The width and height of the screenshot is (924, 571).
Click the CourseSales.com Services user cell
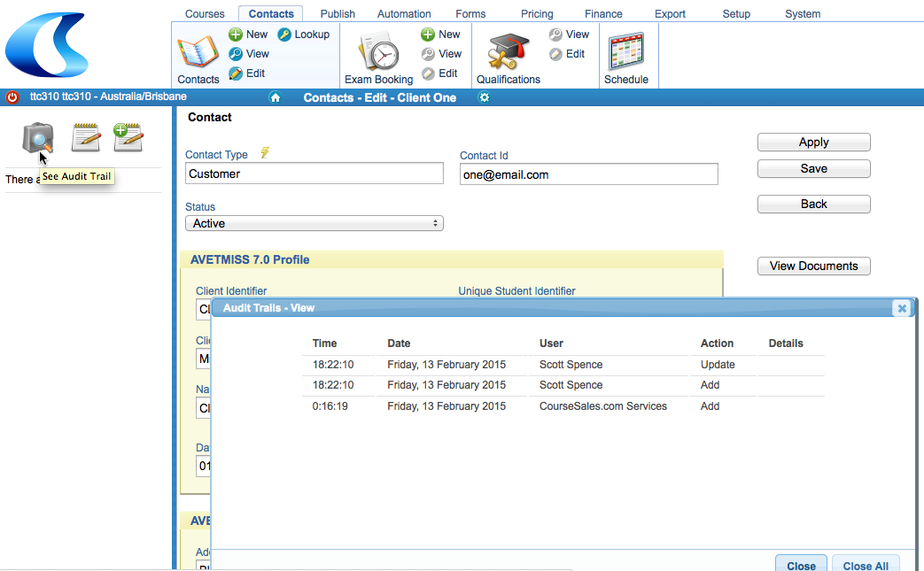tap(603, 406)
